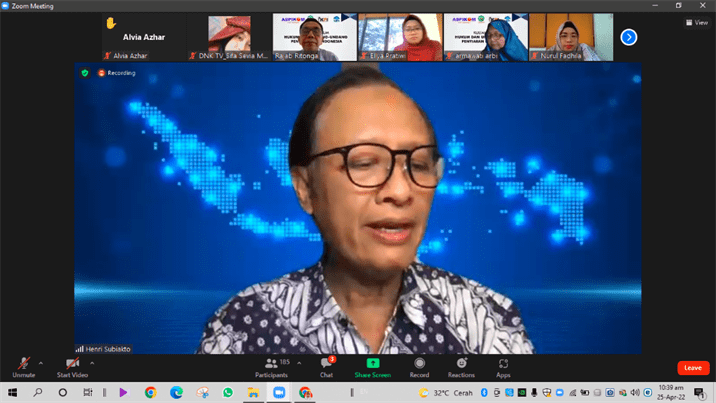
Task: Click the Recording indicator
Action: 116,73
